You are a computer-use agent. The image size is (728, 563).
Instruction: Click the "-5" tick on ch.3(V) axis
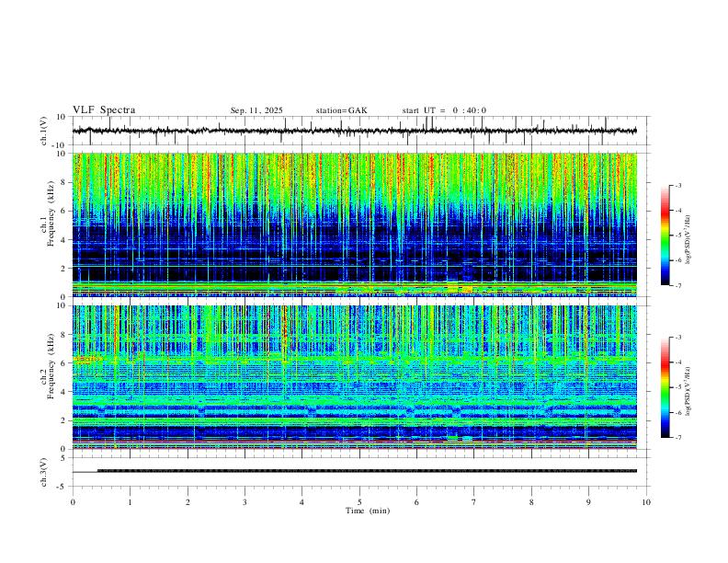(x=63, y=487)
